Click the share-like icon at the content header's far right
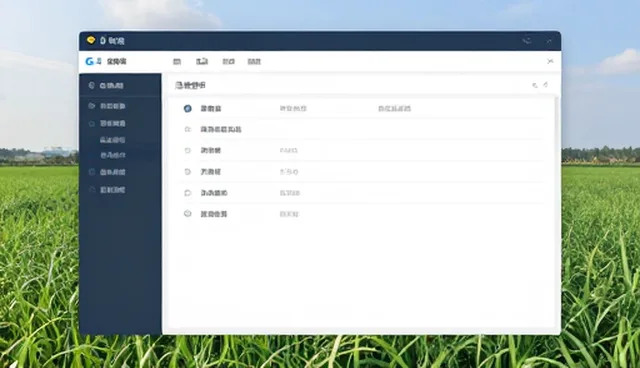Image resolution: width=640 pixels, height=368 pixels. [546, 85]
